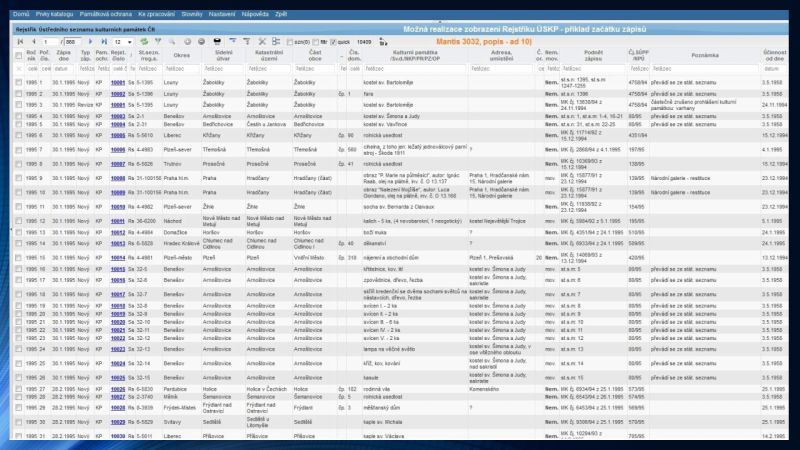Open the Slovníky menu
The height and width of the screenshot is (450, 800).
tap(192, 14)
